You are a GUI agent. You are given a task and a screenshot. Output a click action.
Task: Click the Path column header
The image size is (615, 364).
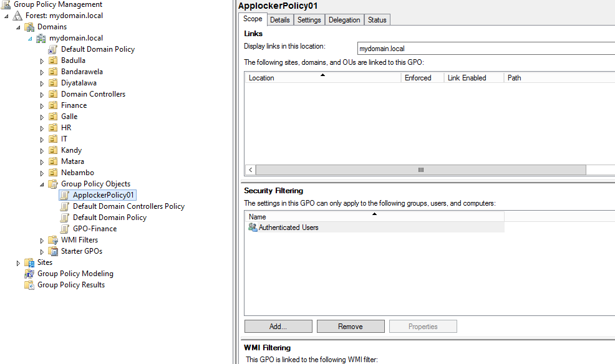559,77
